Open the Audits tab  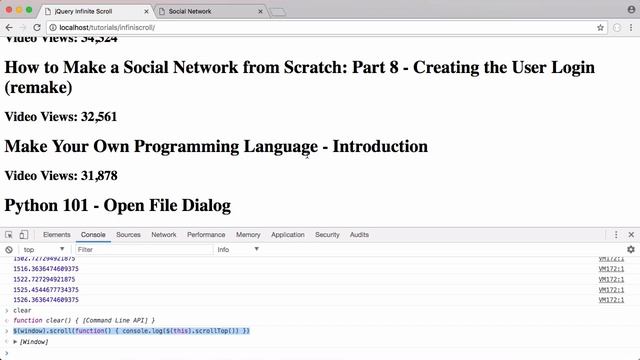(359, 235)
